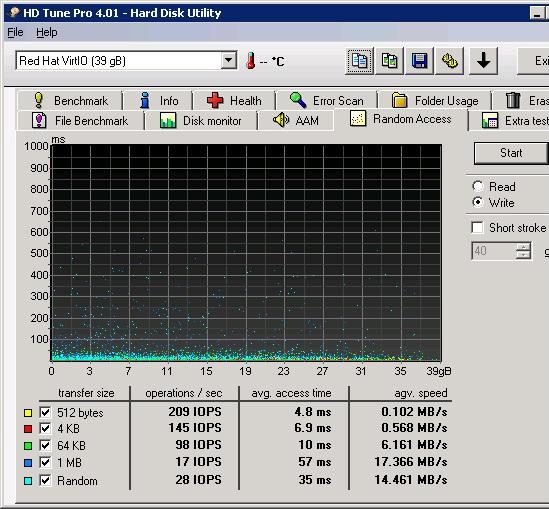Click the 57 ms access time value
Viewport: 549px width, 509px height.
[314, 461]
